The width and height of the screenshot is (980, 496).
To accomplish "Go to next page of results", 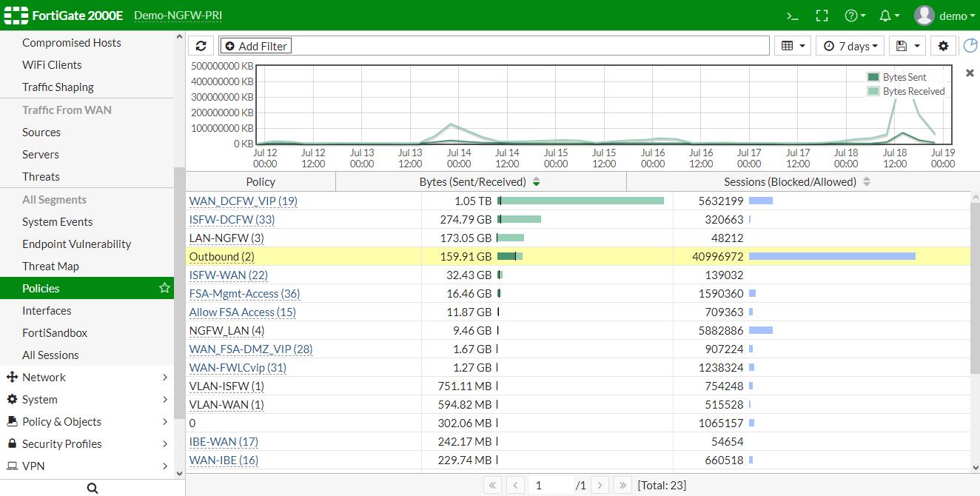I will point(600,485).
